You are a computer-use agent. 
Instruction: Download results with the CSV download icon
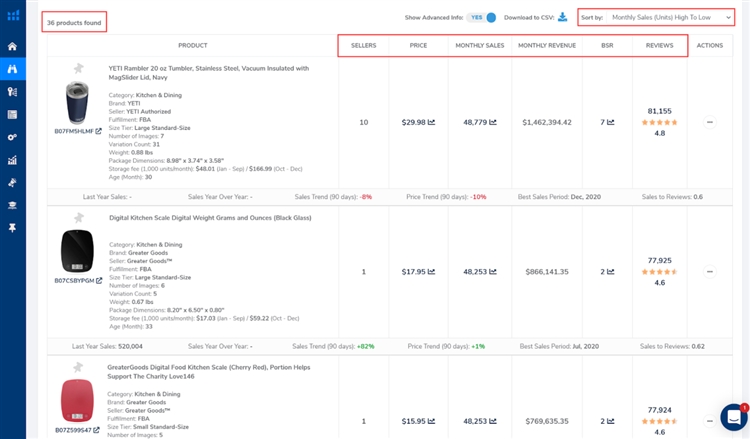coord(562,17)
